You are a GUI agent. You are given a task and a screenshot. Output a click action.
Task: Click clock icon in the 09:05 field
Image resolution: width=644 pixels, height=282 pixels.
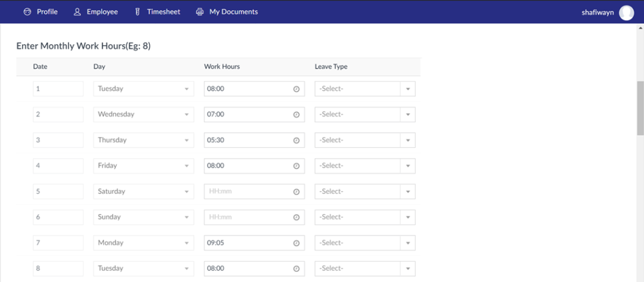pos(296,243)
